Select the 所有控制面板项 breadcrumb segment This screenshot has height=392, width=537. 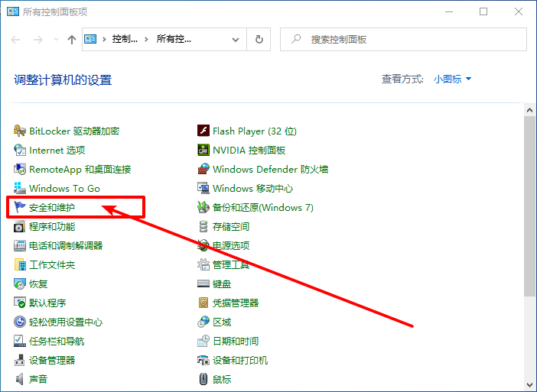(x=173, y=40)
